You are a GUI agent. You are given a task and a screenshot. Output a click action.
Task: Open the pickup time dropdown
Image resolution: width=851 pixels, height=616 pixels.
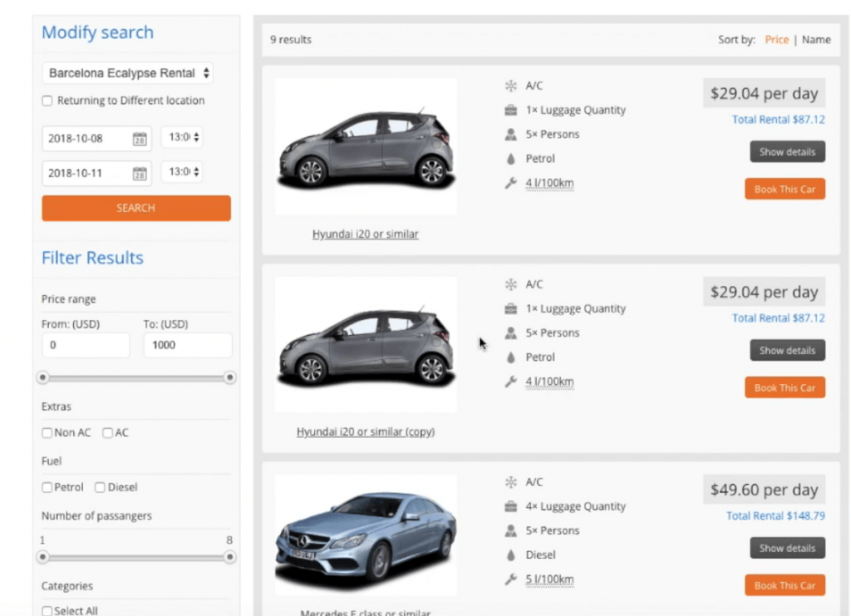(182, 138)
